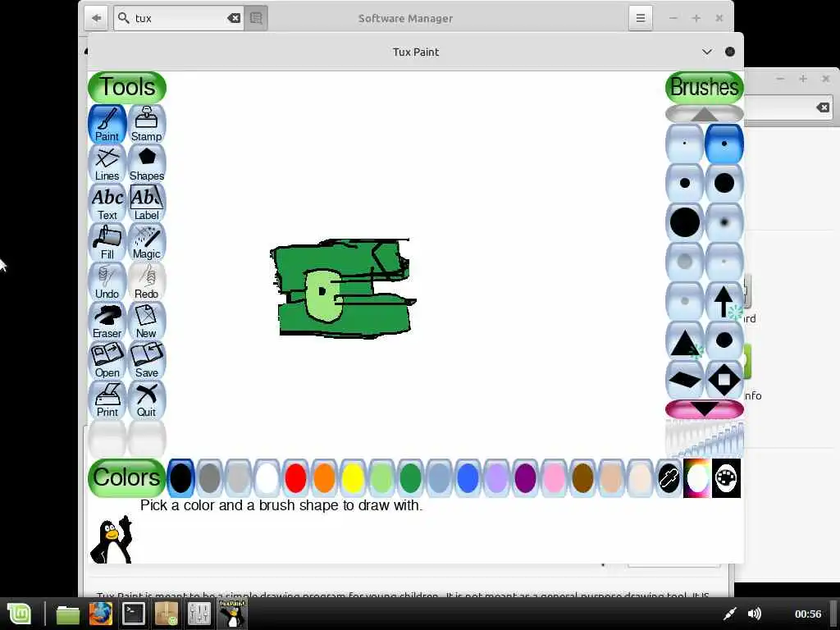Image resolution: width=840 pixels, height=630 pixels.
Task: Select the upward arrow brush
Action: [x=724, y=301]
